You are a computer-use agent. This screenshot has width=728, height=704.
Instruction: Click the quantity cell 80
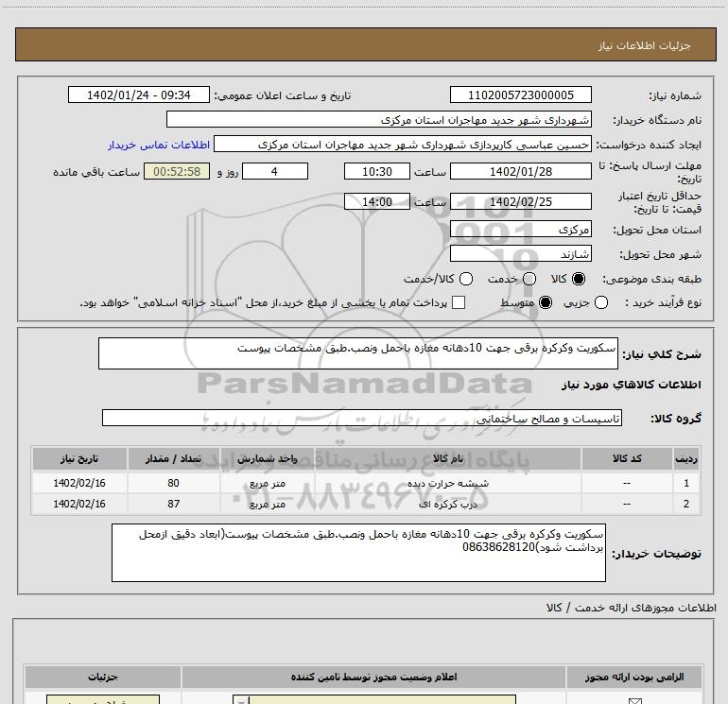173,483
